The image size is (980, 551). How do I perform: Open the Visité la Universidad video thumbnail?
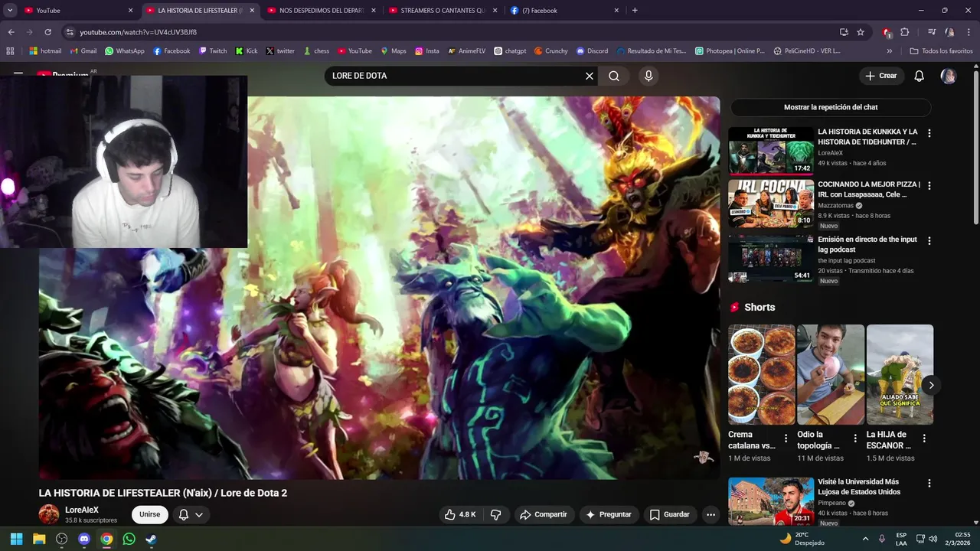tap(771, 501)
